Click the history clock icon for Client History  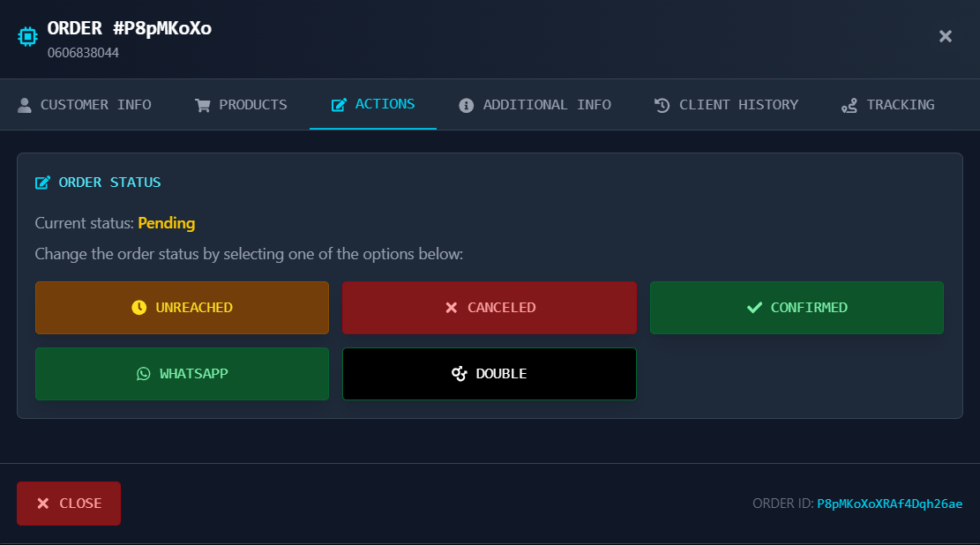click(662, 105)
